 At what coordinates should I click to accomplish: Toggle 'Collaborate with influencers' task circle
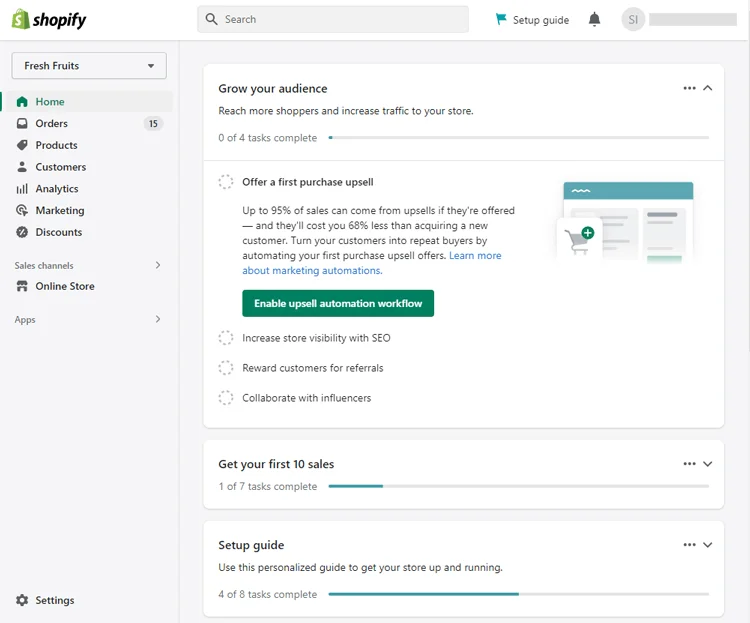coord(226,398)
